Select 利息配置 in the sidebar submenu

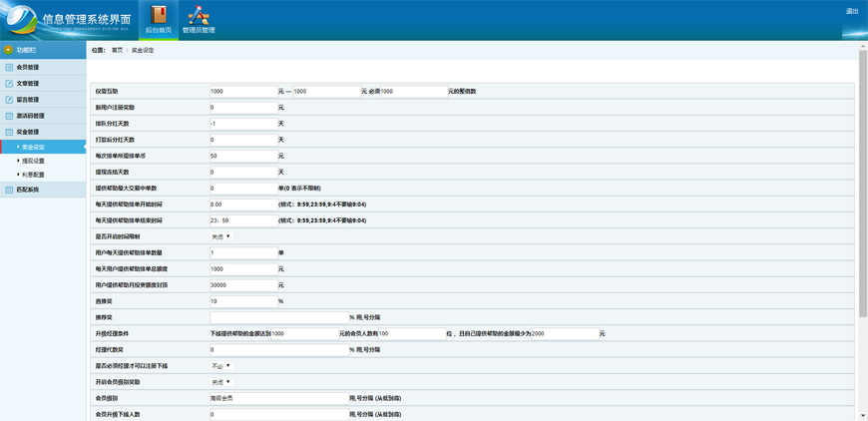coord(33,175)
